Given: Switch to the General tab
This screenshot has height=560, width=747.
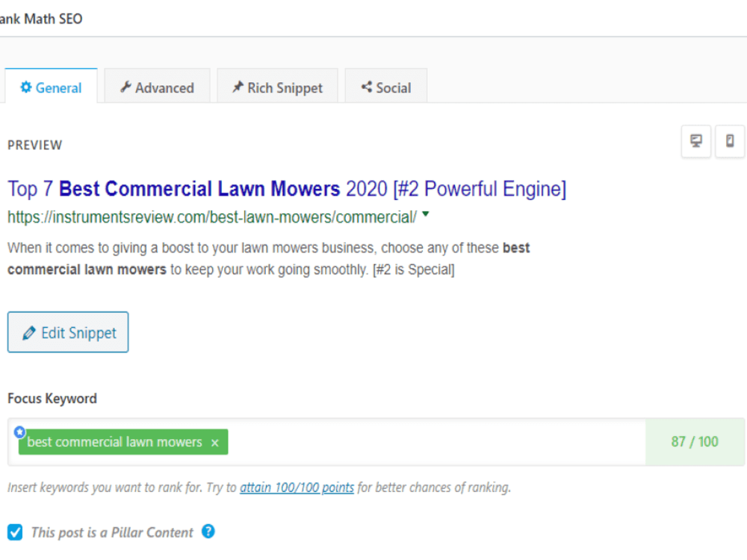Looking at the screenshot, I should tap(51, 87).
